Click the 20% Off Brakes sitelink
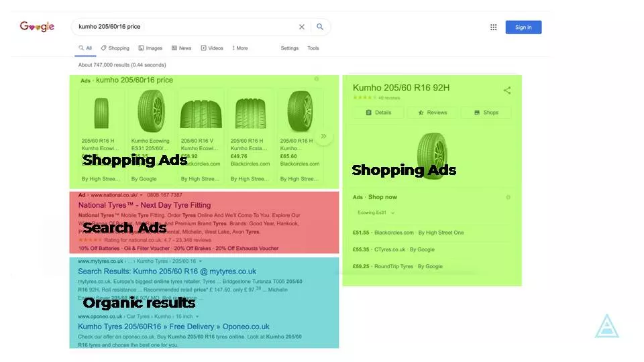Screen dimensions: 644x362 (193, 248)
